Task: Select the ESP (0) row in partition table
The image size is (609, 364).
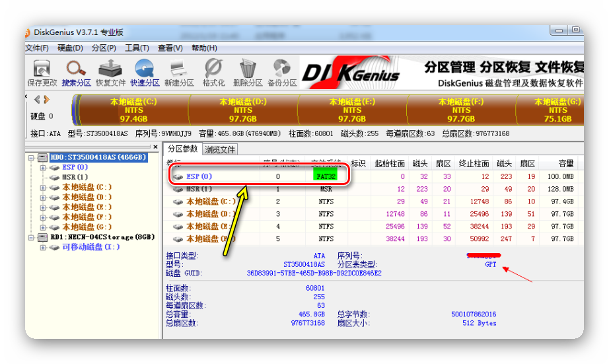Action: coord(373,177)
